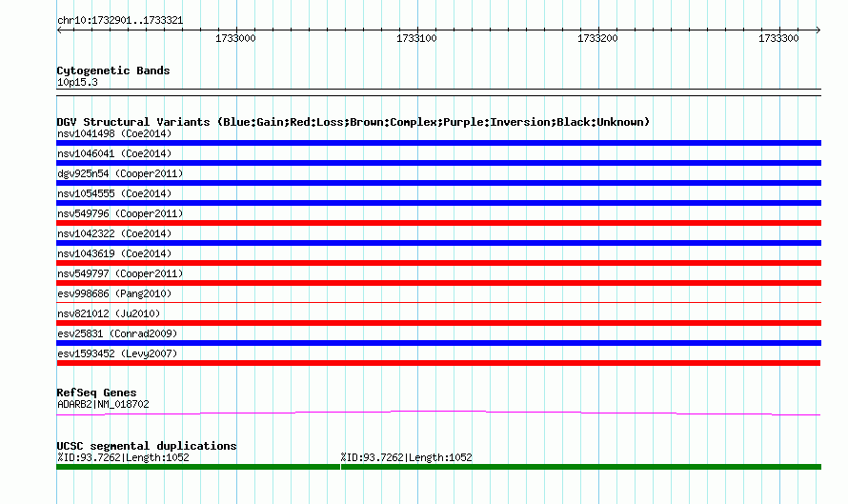Select the red bar under nsv821012
848x504 pixels.
[438, 323]
